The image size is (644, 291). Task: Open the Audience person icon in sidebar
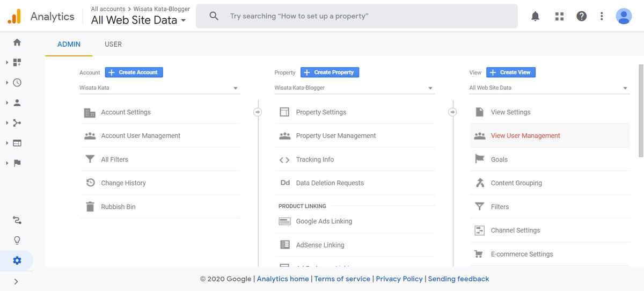(17, 103)
